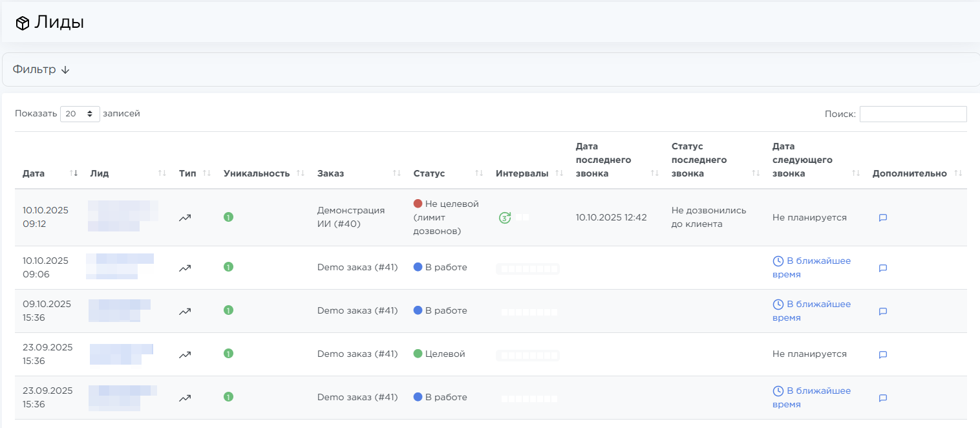Sort by Уникальность column header
The height and width of the screenshot is (428, 980).
click(256, 173)
